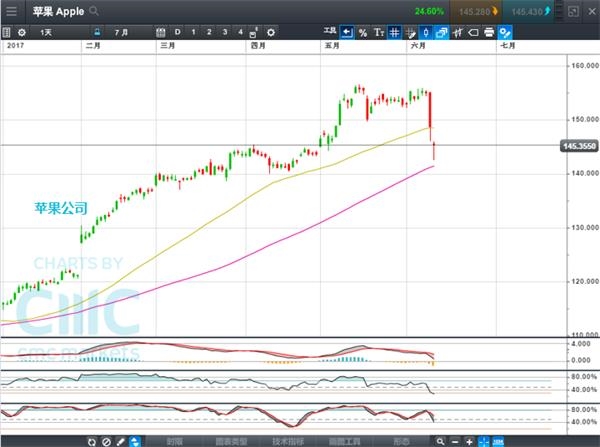Click the buy price 145.430 button
Image resolution: width=600 pixels, height=447 pixels.
528,11
